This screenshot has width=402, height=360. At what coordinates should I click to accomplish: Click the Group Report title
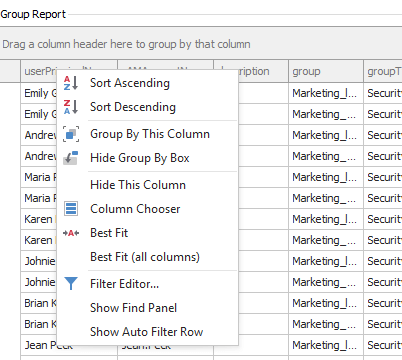pos(33,14)
